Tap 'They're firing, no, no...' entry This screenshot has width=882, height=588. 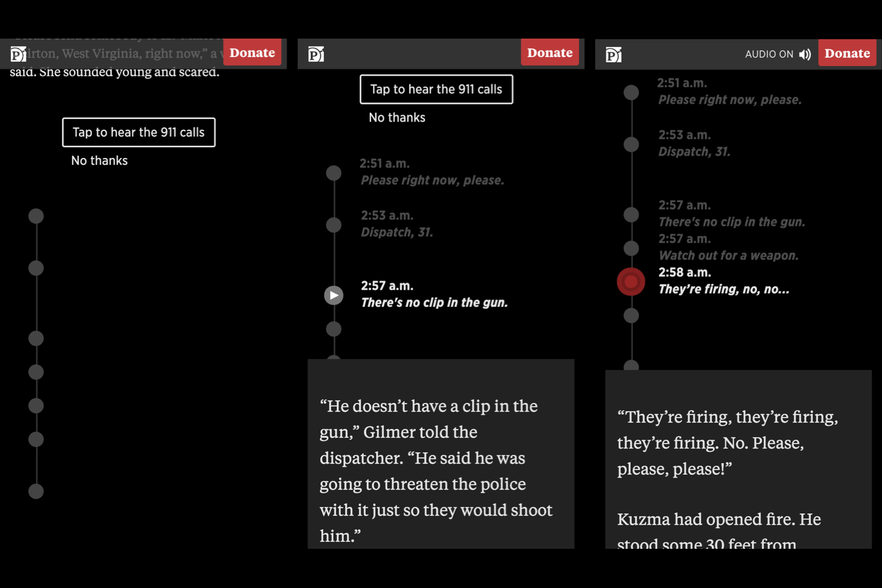(x=724, y=289)
